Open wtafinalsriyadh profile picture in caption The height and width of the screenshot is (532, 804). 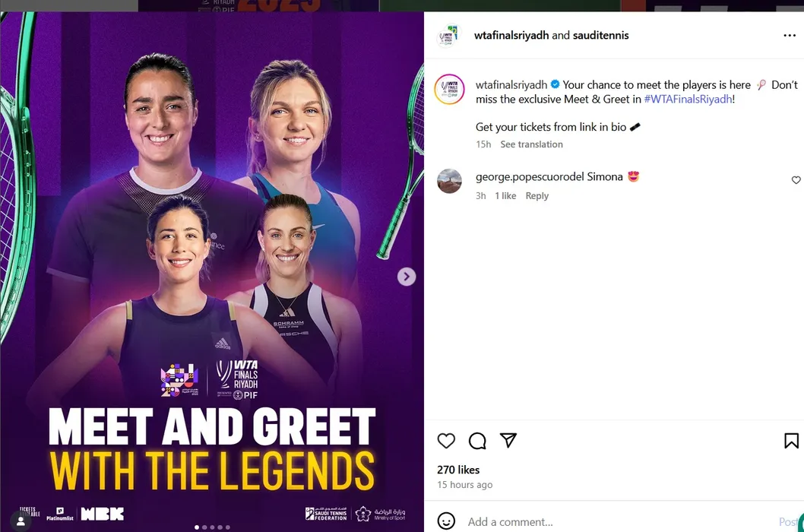tap(449, 89)
